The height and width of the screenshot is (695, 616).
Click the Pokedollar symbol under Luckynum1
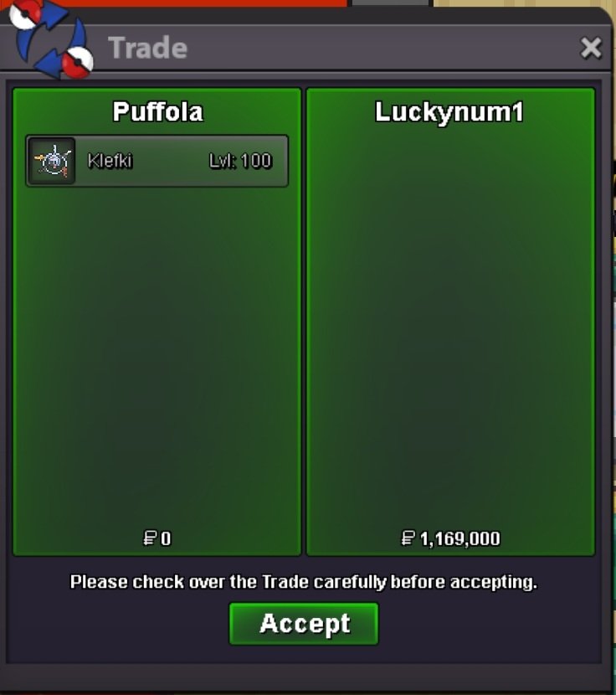point(408,538)
